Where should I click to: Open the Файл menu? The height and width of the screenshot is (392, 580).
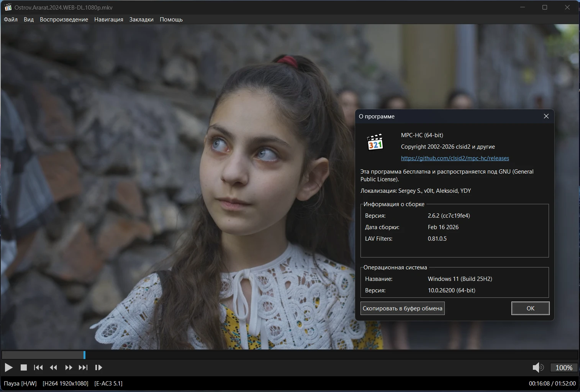(x=11, y=20)
